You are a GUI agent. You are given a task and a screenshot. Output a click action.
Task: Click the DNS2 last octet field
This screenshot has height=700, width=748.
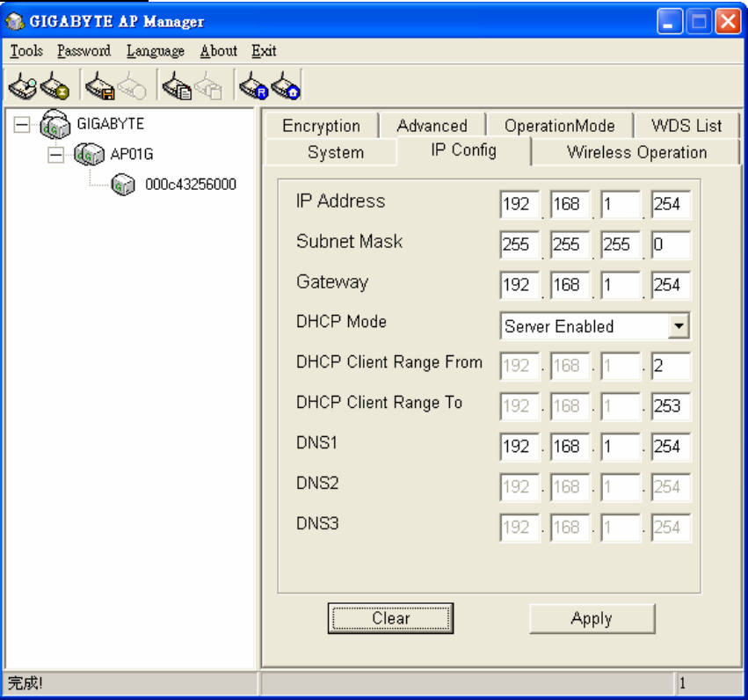(671, 487)
